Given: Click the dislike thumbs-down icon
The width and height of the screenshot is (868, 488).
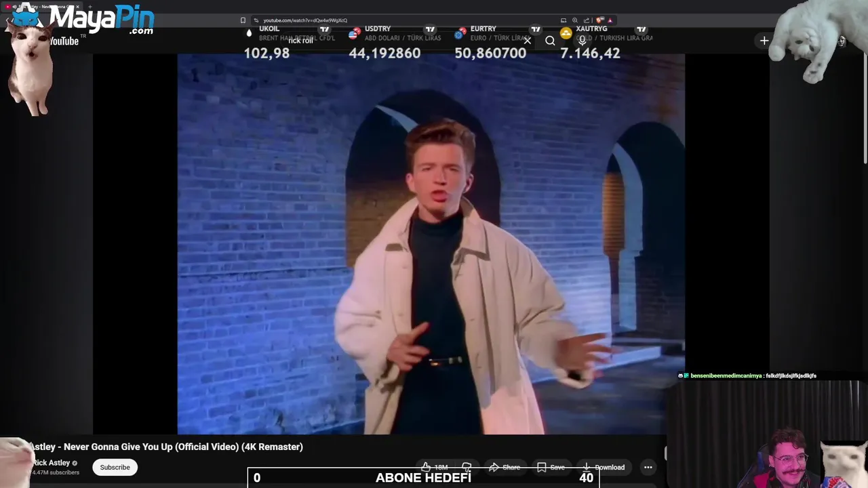Looking at the screenshot, I should pyautogui.click(x=467, y=467).
